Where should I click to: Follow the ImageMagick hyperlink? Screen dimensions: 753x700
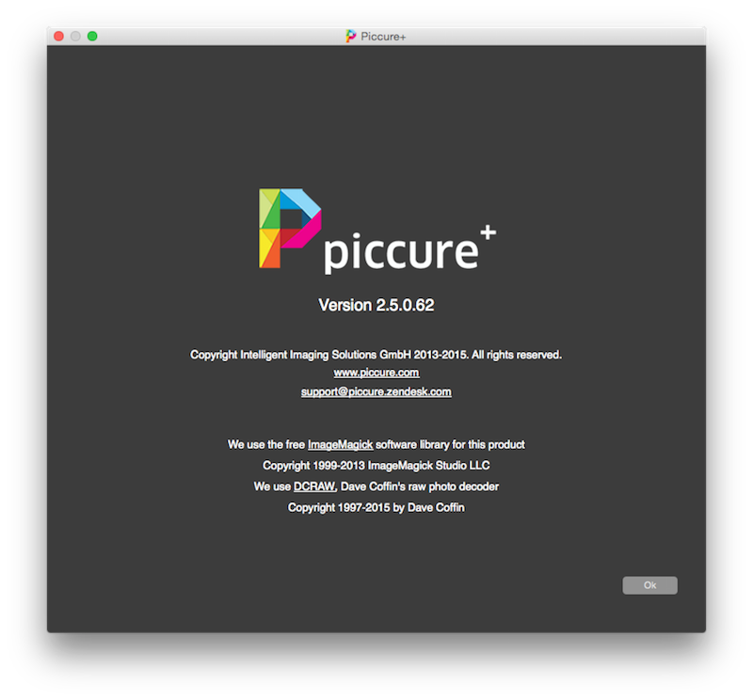pyautogui.click(x=340, y=445)
